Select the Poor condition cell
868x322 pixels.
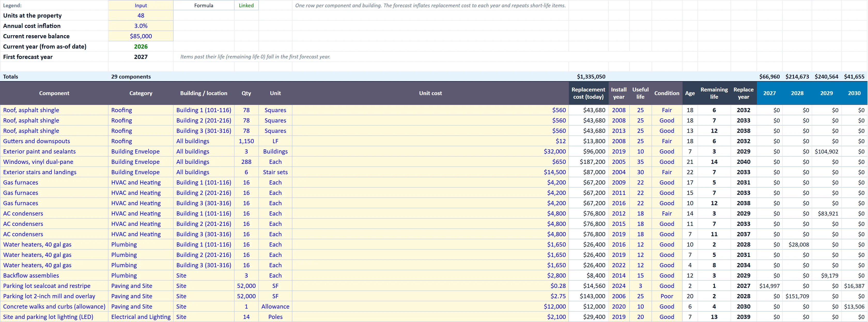click(x=667, y=296)
